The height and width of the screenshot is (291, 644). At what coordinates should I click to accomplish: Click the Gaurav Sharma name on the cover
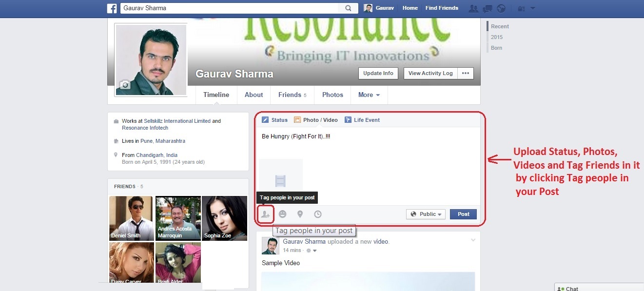(234, 74)
